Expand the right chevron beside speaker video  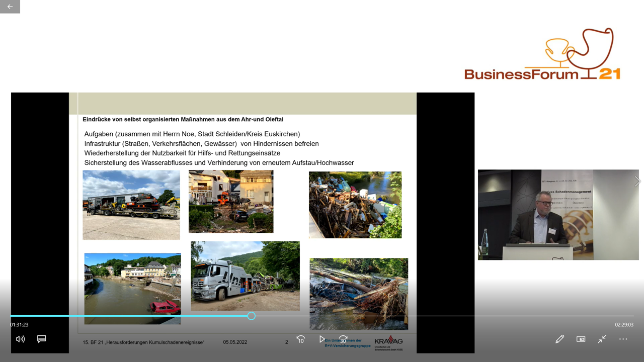click(637, 182)
